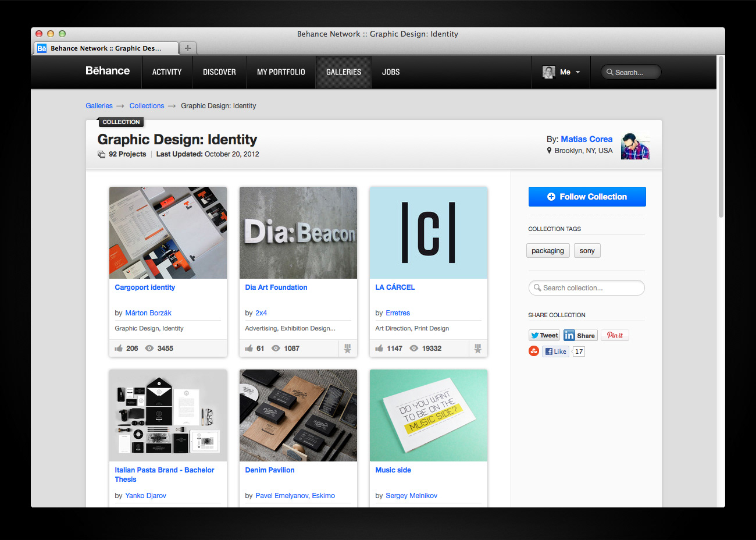
Task: Click the thumbs-up icon on Dia Art Foundation
Action: [249, 349]
